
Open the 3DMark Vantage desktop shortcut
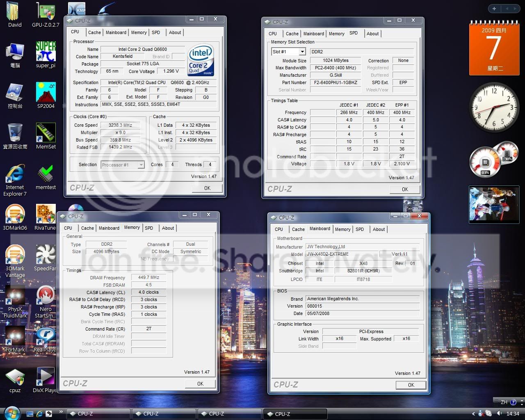[15, 262]
